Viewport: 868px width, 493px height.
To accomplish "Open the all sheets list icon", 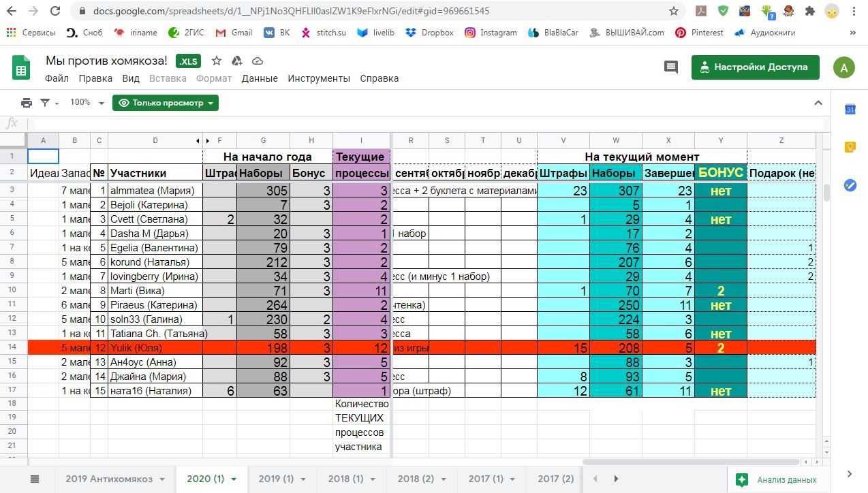I will [x=35, y=479].
